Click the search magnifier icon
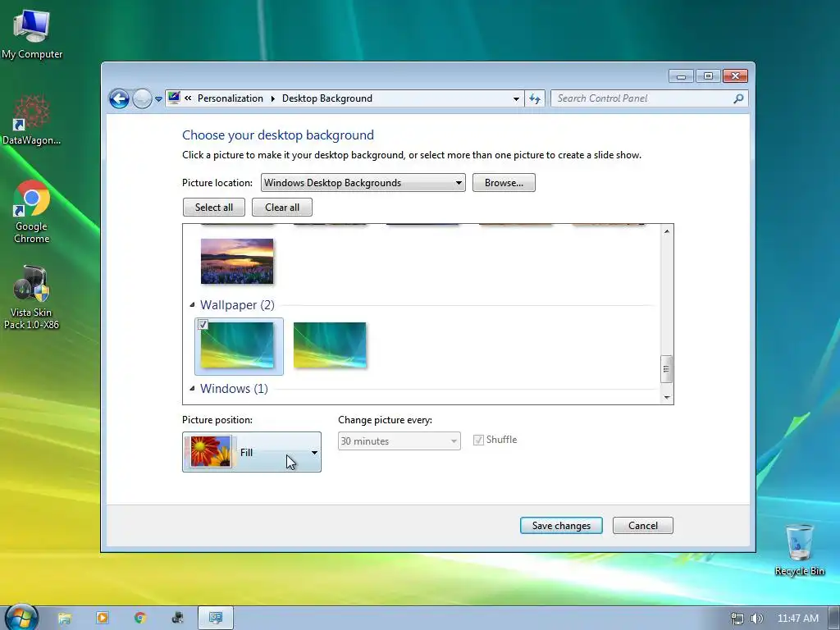 (x=738, y=98)
